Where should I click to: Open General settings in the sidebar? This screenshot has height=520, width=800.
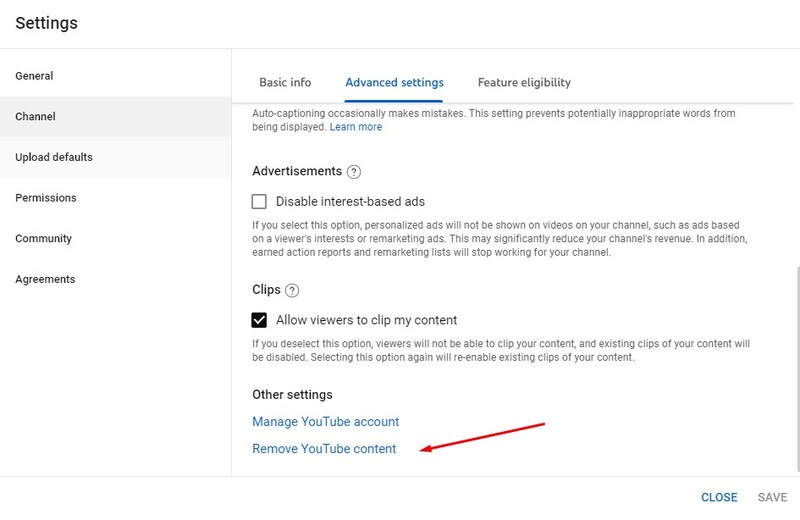click(34, 76)
